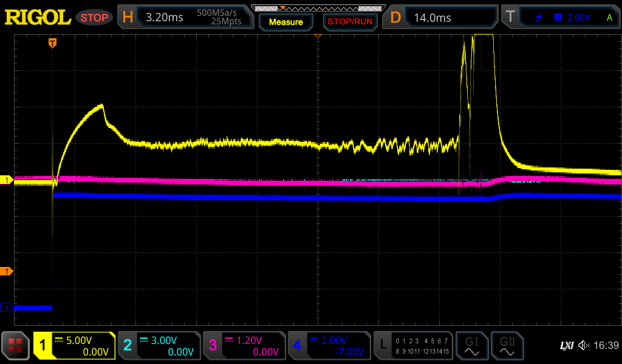Open signal generator GI panel
Screen dimensions: 622x364
tap(471, 346)
